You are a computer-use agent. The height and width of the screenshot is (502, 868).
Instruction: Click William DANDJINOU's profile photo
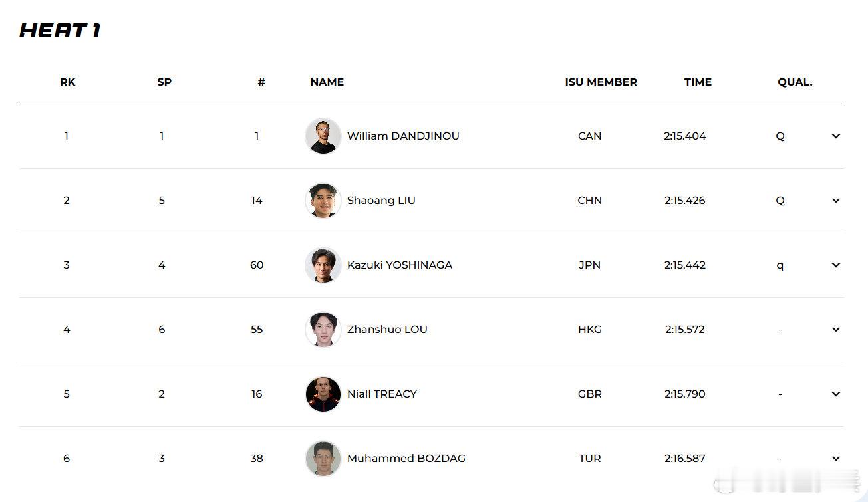(x=323, y=136)
